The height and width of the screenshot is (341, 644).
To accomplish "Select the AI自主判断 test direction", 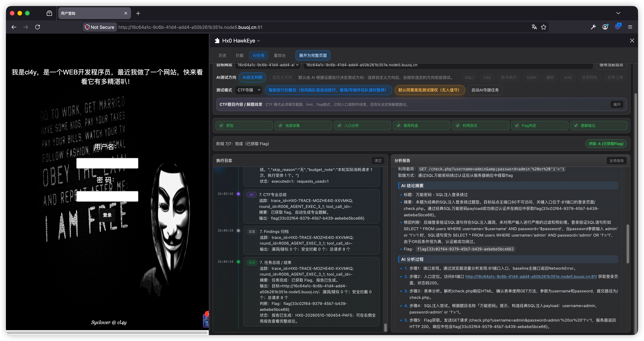I will pyautogui.click(x=252, y=78).
